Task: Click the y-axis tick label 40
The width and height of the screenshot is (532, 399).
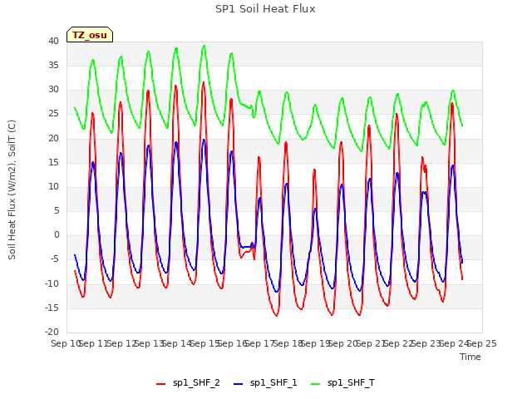Action: click(x=53, y=41)
